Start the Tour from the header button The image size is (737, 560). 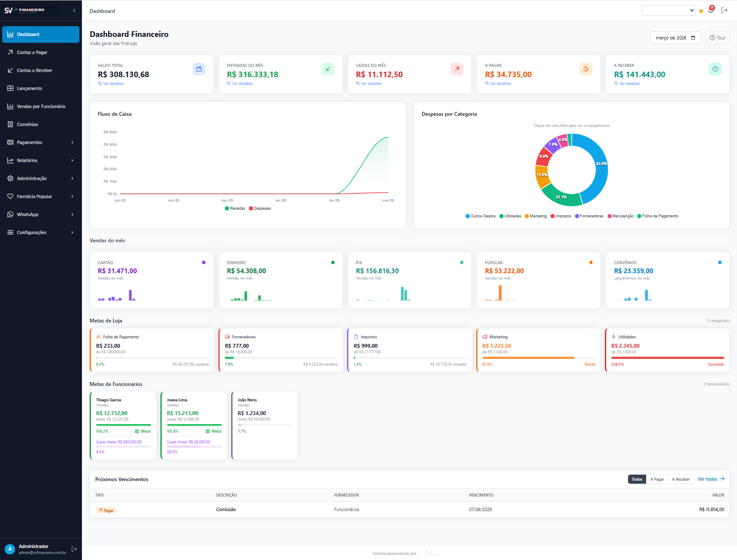click(717, 38)
